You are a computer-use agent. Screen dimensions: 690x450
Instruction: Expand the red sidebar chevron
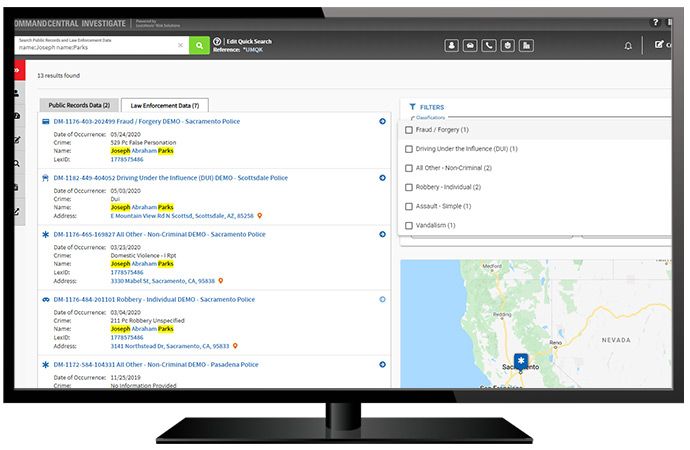(18, 72)
